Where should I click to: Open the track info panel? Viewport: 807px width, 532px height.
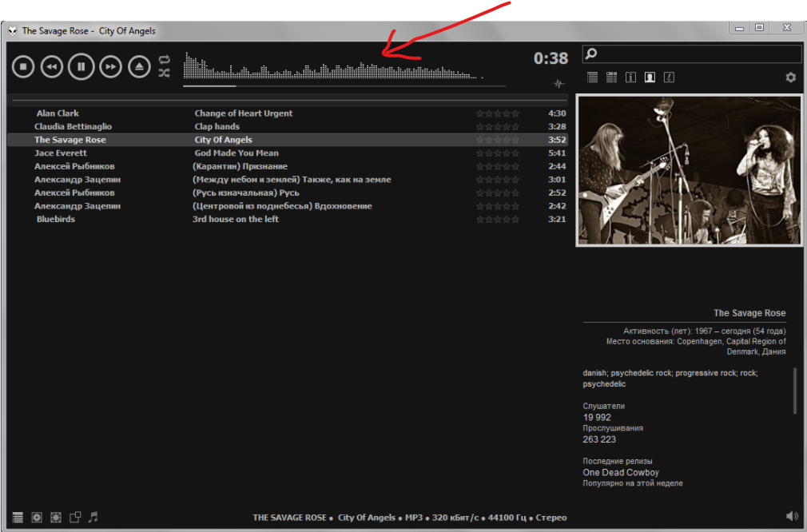click(630, 77)
